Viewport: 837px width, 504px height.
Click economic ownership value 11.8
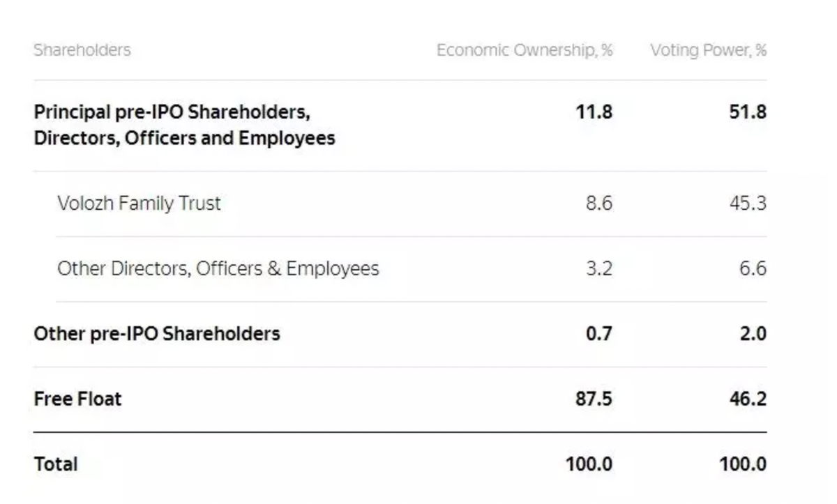tap(594, 112)
